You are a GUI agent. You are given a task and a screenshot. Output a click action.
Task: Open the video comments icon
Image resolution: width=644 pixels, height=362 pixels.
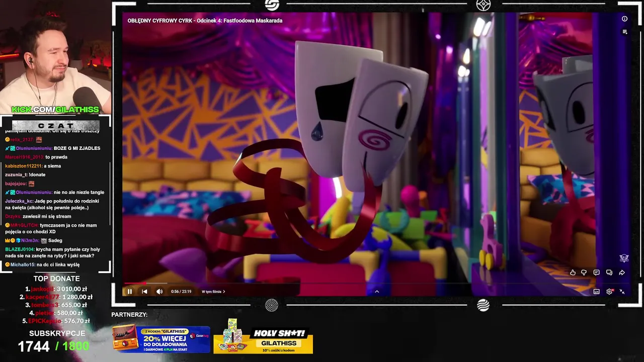pyautogui.click(x=596, y=273)
